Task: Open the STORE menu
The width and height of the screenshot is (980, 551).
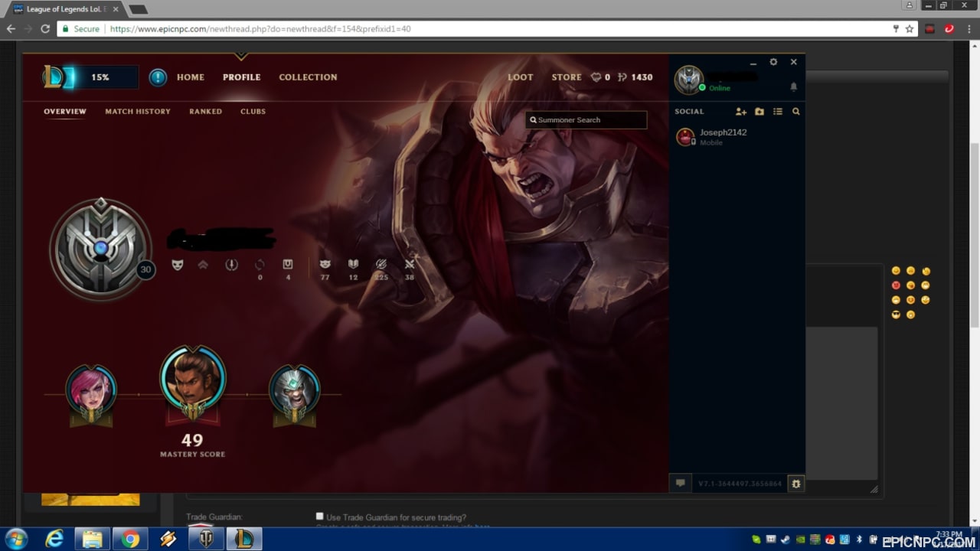Action: tap(567, 77)
